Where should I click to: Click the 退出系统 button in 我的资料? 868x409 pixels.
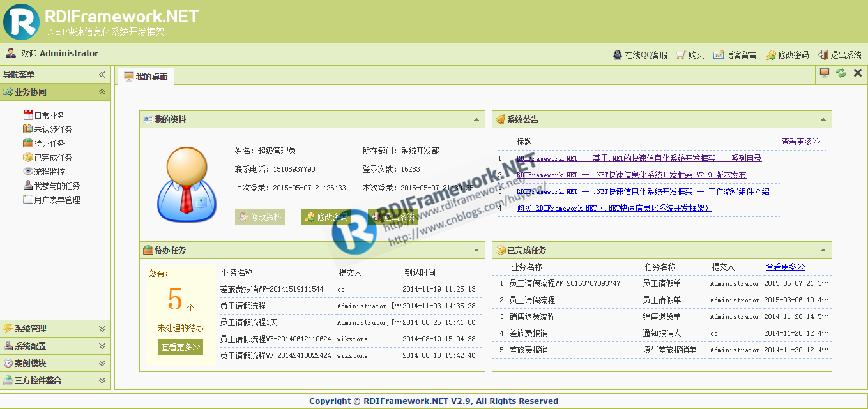click(393, 217)
